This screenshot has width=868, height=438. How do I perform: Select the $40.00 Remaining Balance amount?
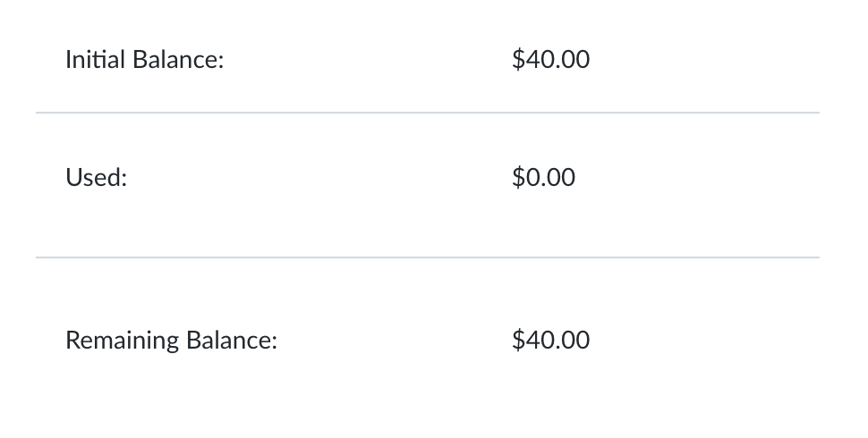550,341
